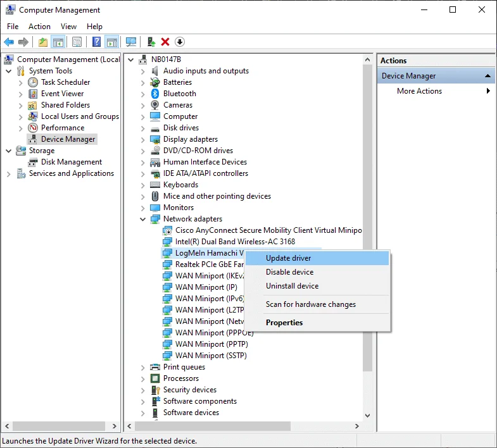Click the device list scroll up arrow
Screen dimensions: 497x448
(367, 59)
